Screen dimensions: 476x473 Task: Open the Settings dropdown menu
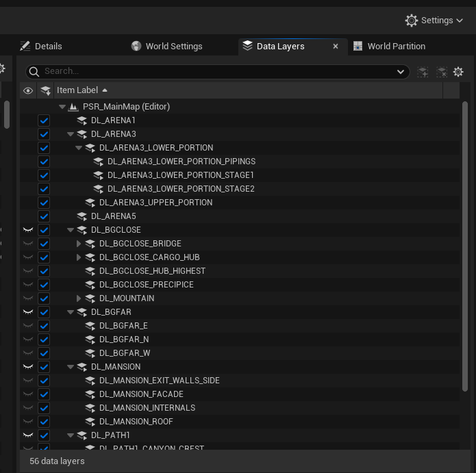[434, 21]
